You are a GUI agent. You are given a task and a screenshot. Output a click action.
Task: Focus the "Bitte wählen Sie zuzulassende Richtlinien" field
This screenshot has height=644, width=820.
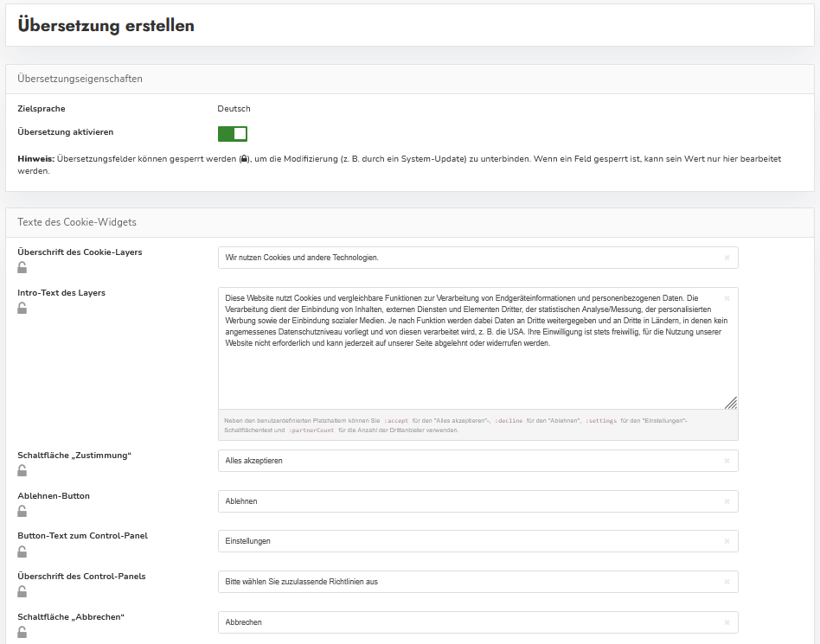coord(467,582)
